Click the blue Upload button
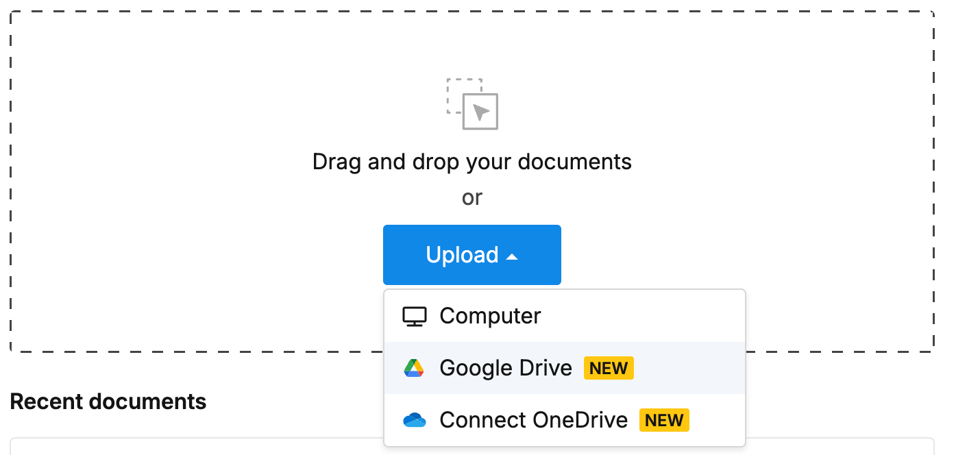Image resolution: width=980 pixels, height=455 pixels. 471,255
